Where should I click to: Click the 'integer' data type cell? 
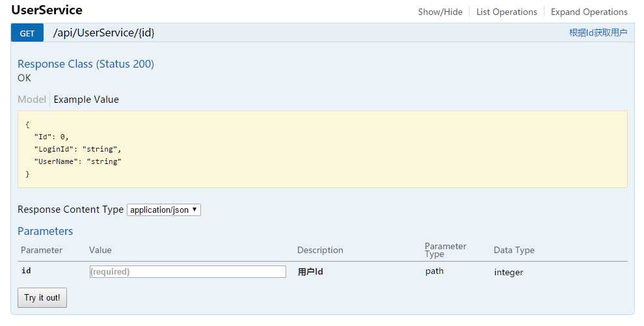point(509,272)
